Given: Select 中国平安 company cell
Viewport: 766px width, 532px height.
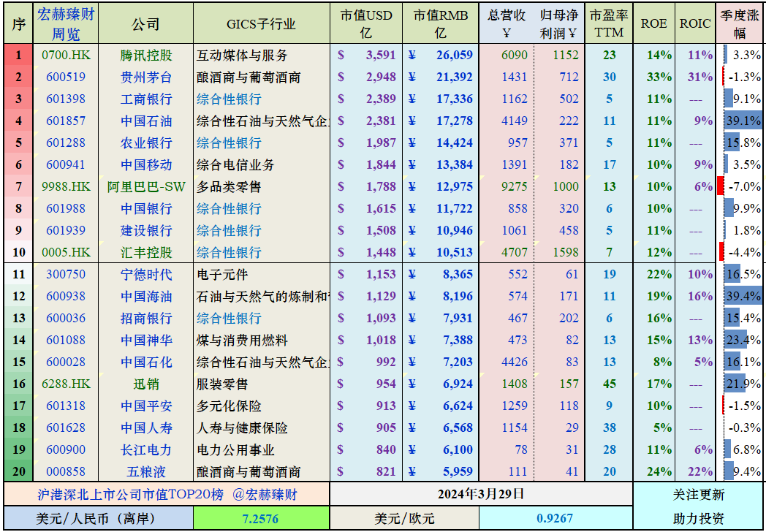Looking at the screenshot, I should pyautogui.click(x=146, y=406).
